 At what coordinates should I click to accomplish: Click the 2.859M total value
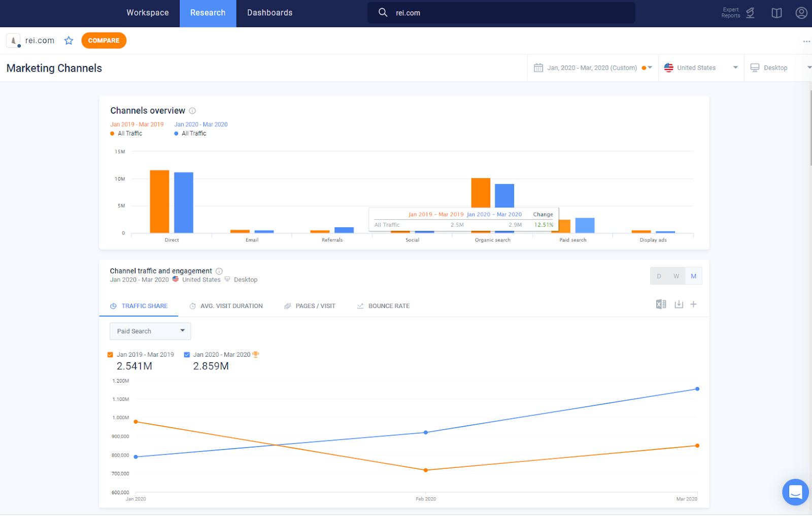[211, 366]
